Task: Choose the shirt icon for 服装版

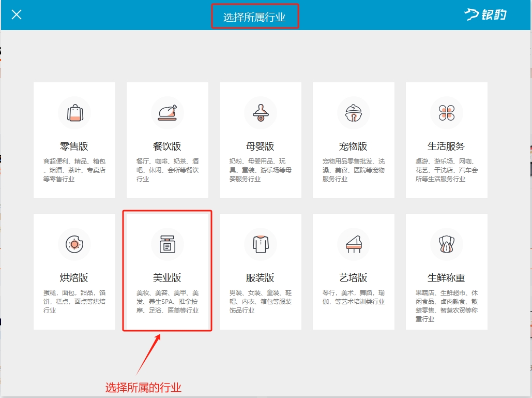Action: point(261,244)
